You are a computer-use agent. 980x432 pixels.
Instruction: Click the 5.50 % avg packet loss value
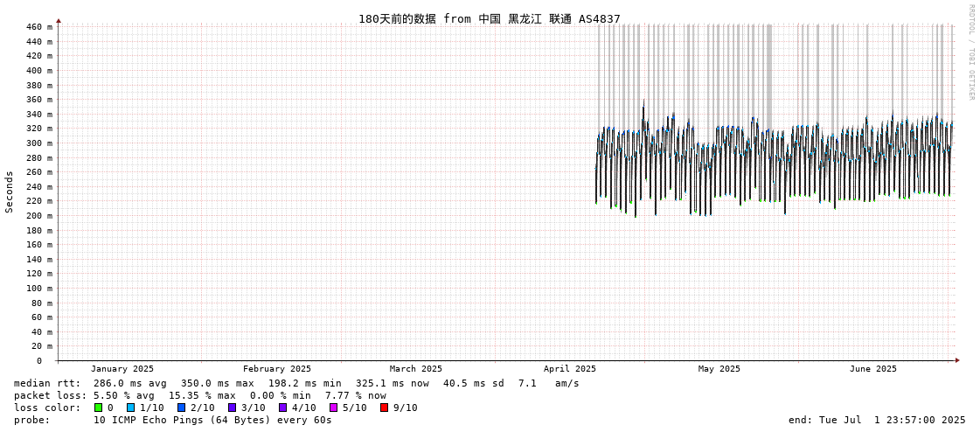click(124, 395)
